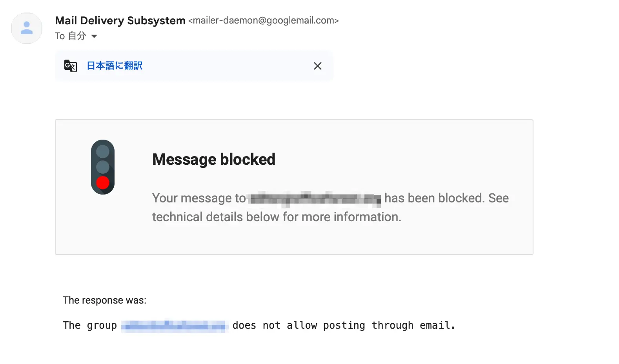This screenshot has height=364, width=619.
Task: Click "does not allow posting through email" text
Action: (343, 326)
